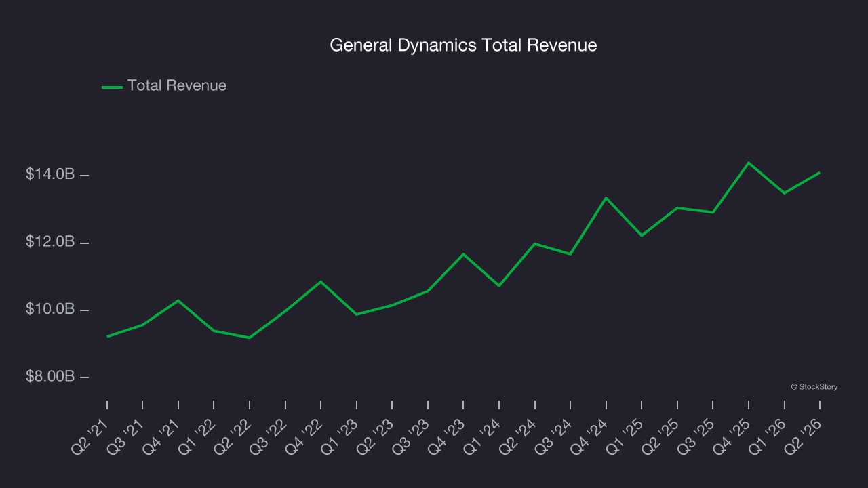Click the '$10.0B' y-axis label

[x=50, y=309]
